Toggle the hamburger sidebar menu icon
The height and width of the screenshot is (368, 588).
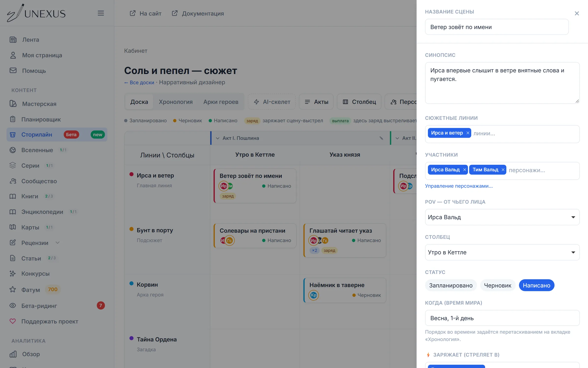tap(101, 13)
